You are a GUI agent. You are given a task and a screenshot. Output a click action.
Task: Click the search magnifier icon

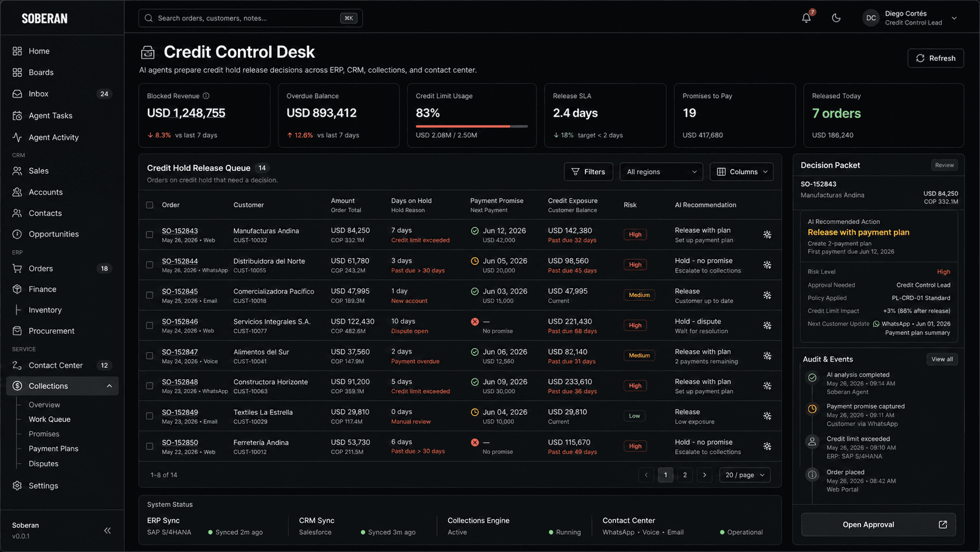[149, 18]
